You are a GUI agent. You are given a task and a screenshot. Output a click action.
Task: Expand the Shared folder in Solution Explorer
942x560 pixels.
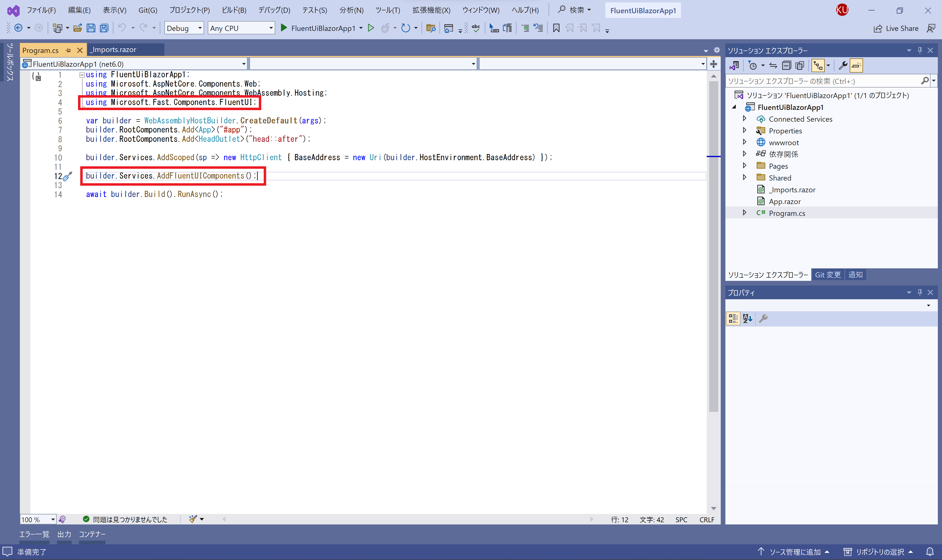[744, 177]
